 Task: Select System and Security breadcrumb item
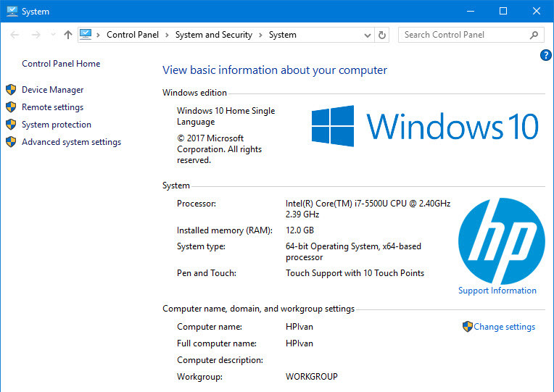tap(213, 35)
